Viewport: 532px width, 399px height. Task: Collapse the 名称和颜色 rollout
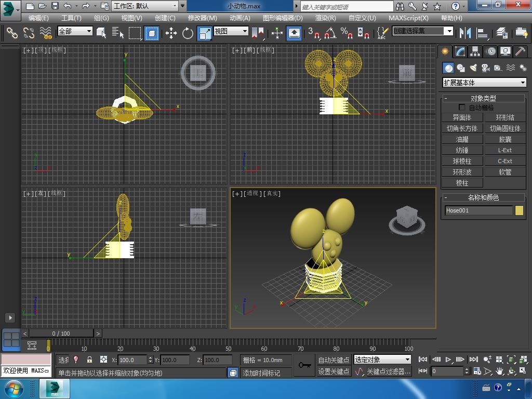tap(483, 197)
